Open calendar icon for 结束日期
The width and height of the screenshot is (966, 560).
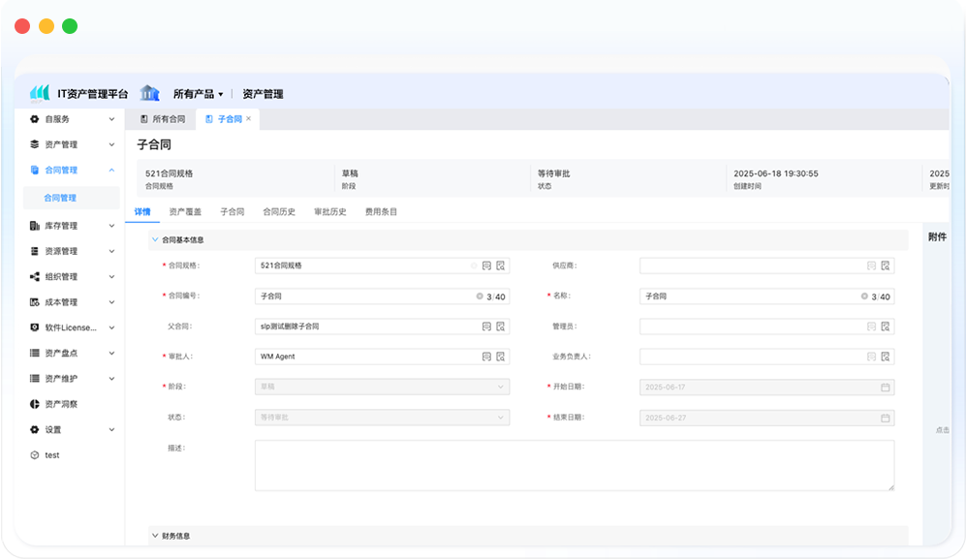pyautogui.click(x=885, y=419)
